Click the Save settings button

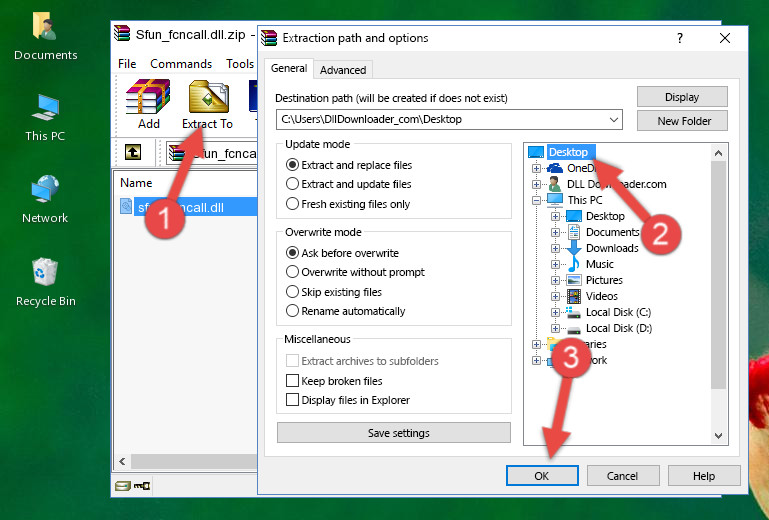394,433
